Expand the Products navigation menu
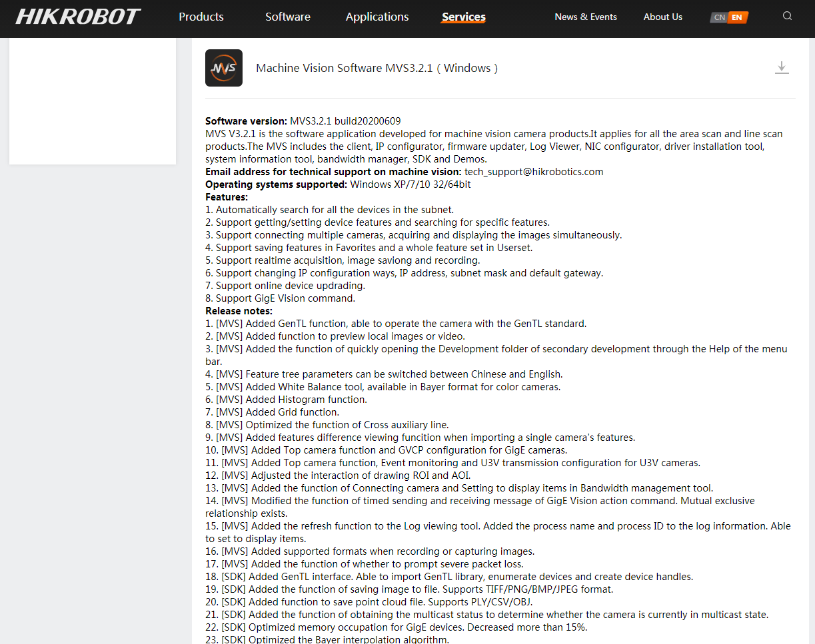815x644 pixels. tap(201, 17)
